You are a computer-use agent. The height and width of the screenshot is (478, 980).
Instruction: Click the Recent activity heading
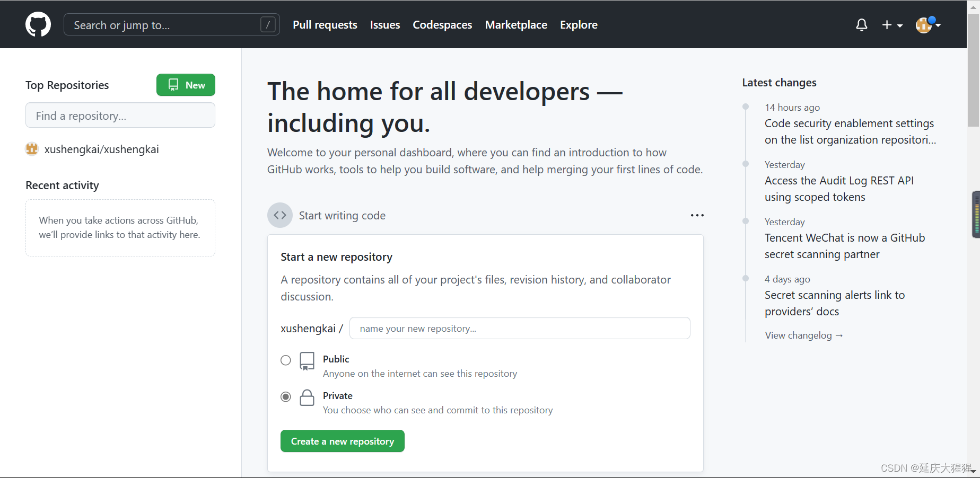(x=62, y=185)
